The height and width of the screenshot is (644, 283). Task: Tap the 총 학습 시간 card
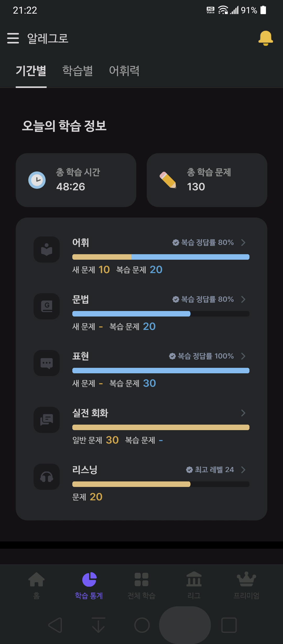pos(76,180)
